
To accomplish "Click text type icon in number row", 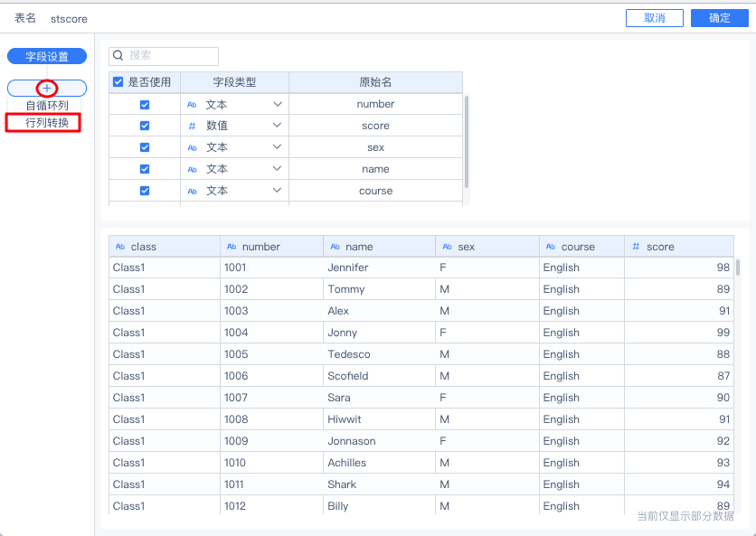I will 192,104.
